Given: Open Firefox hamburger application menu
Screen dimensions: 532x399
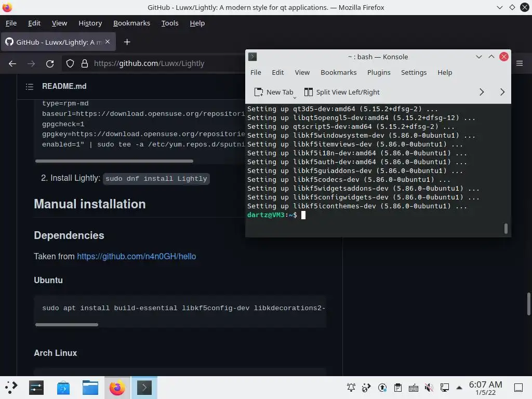Looking at the screenshot, I should (520, 63).
